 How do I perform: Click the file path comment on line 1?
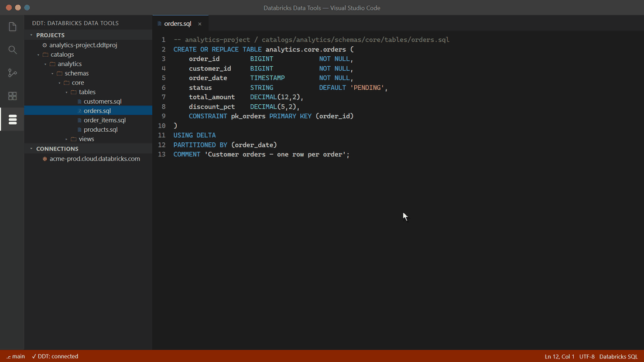[311, 40]
